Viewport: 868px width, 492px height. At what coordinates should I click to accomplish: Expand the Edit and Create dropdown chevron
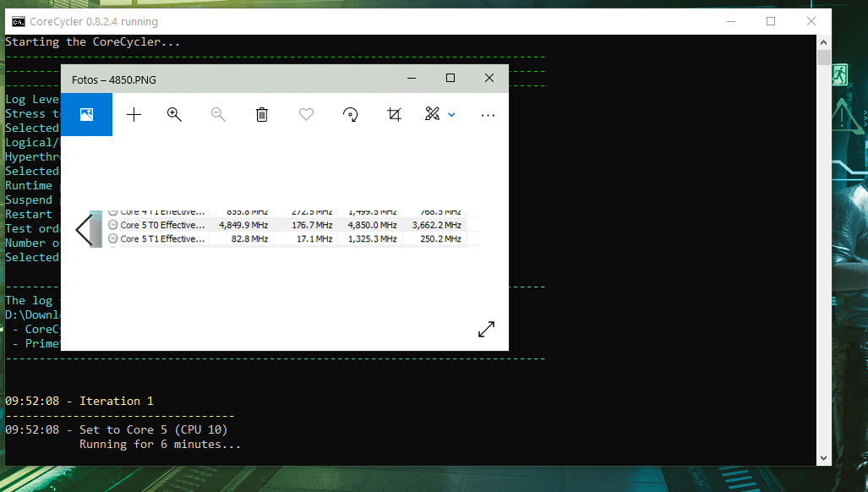click(x=451, y=115)
